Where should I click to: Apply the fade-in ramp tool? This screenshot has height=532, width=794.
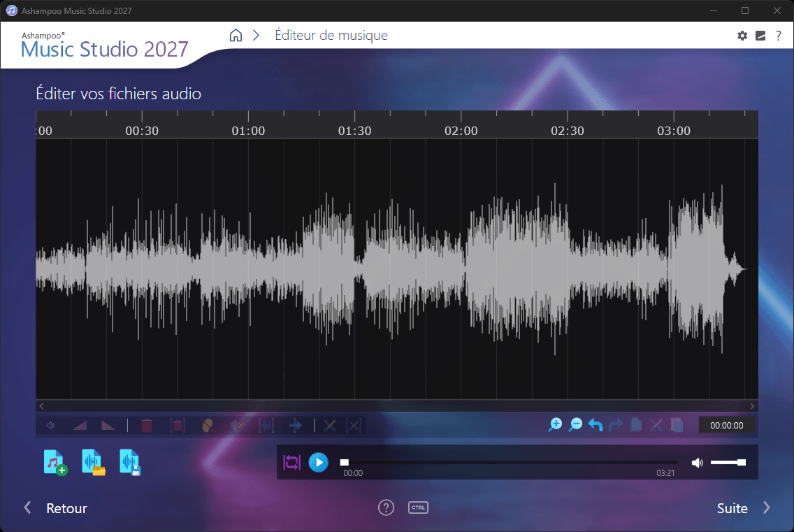[80, 426]
